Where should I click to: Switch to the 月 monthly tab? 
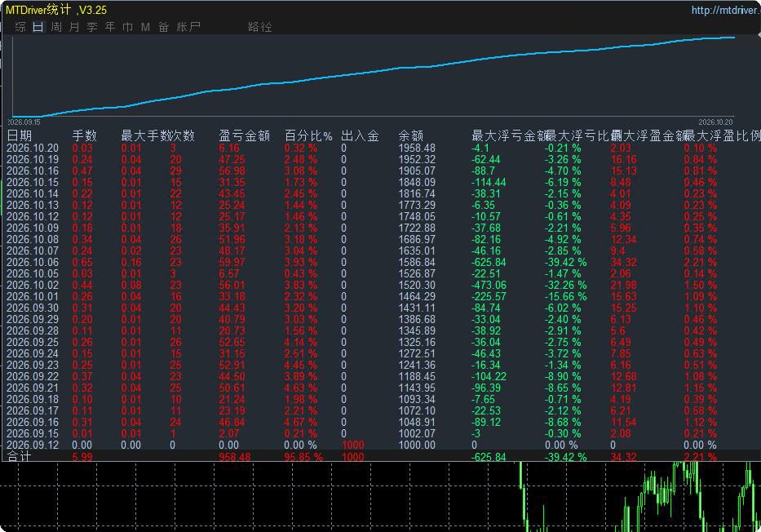(73, 27)
